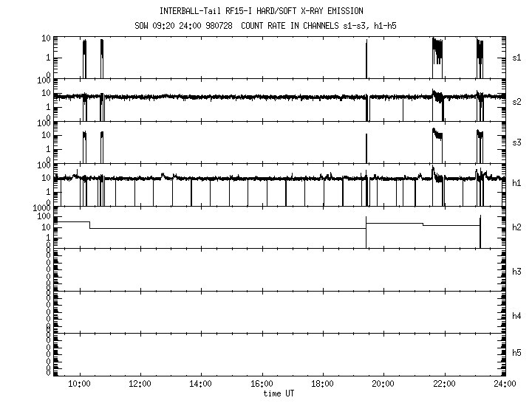The image size is (532, 406).
Task: Click the "time UT" axis caption
Action: [281, 393]
